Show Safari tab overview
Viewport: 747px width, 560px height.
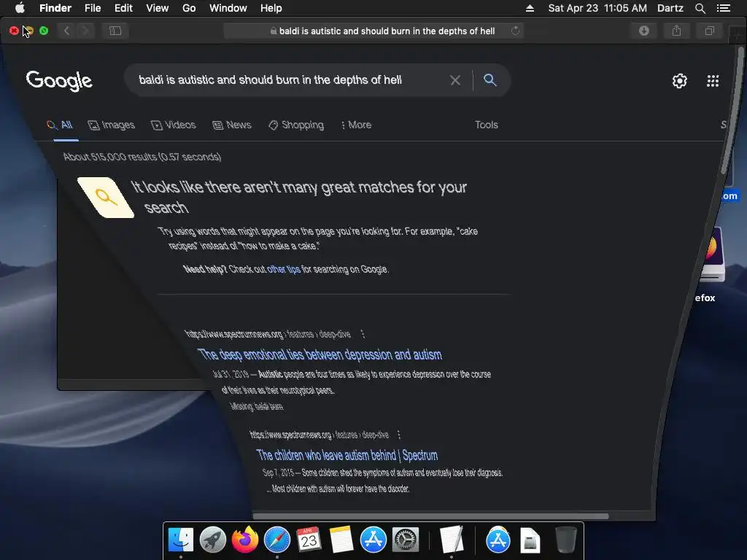coord(709,31)
